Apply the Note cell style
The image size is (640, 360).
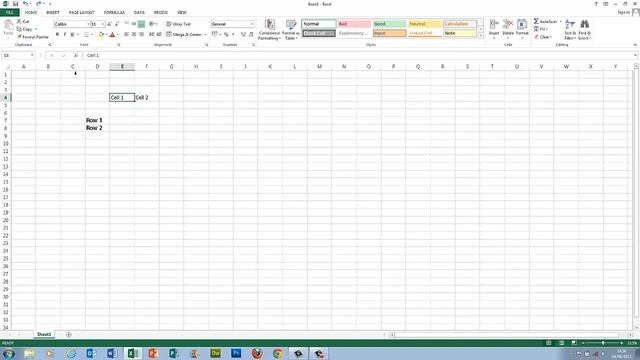coord(460,33)
